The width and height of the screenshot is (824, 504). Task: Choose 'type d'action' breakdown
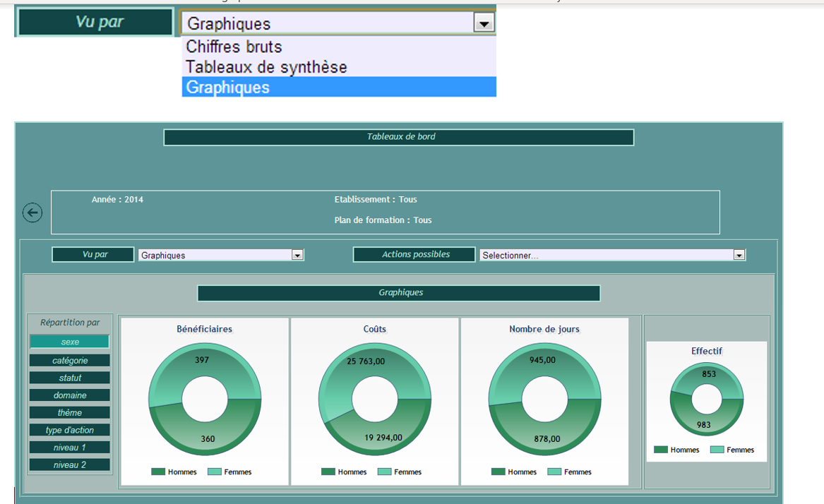(x=70, y=430)
